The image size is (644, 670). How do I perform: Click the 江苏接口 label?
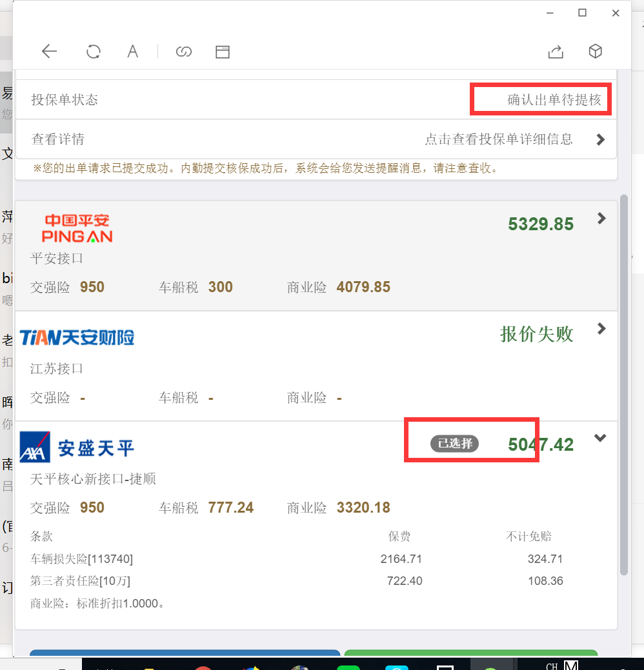[x=56, y=368]
